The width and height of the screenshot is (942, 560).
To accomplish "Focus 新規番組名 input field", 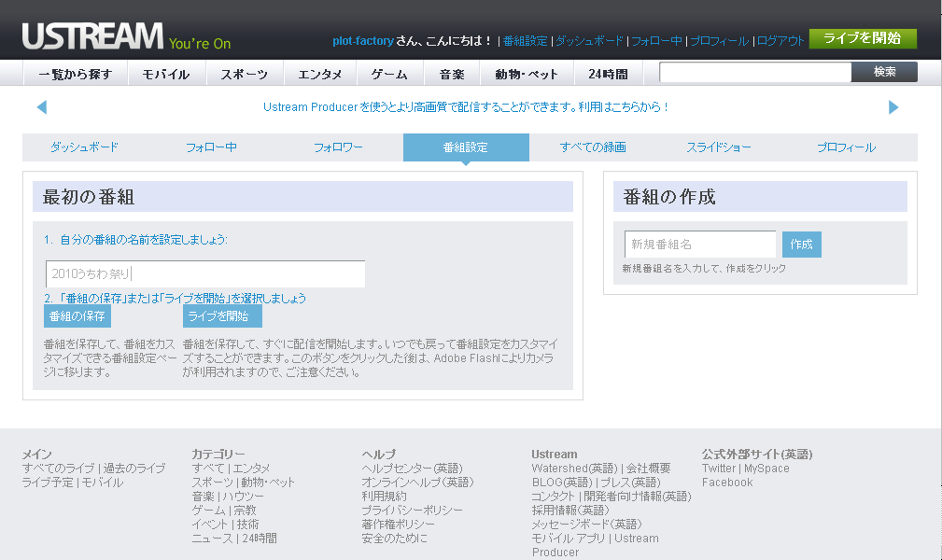I will [700, 245].
